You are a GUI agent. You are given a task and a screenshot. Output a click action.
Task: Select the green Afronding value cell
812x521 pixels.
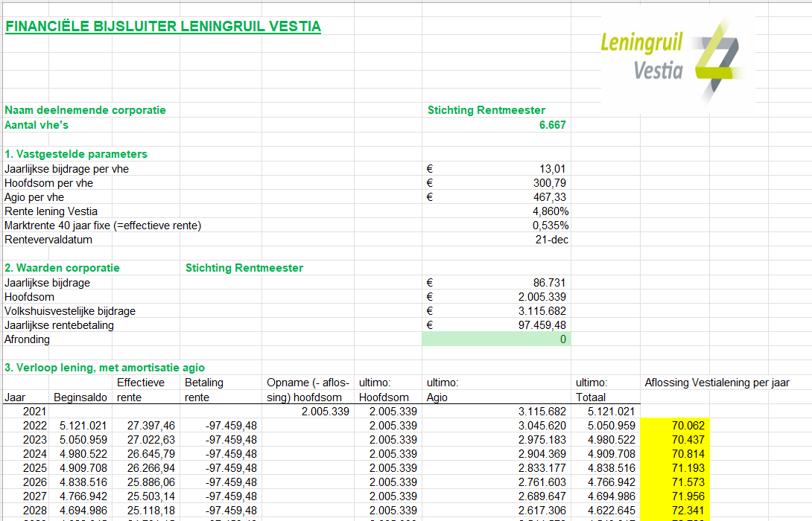496,339
